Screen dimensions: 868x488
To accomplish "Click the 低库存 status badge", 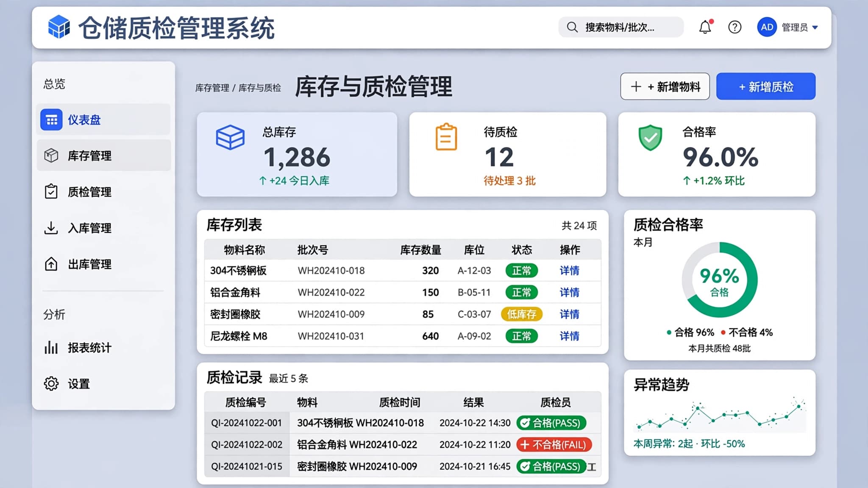I will coord(521,314).
